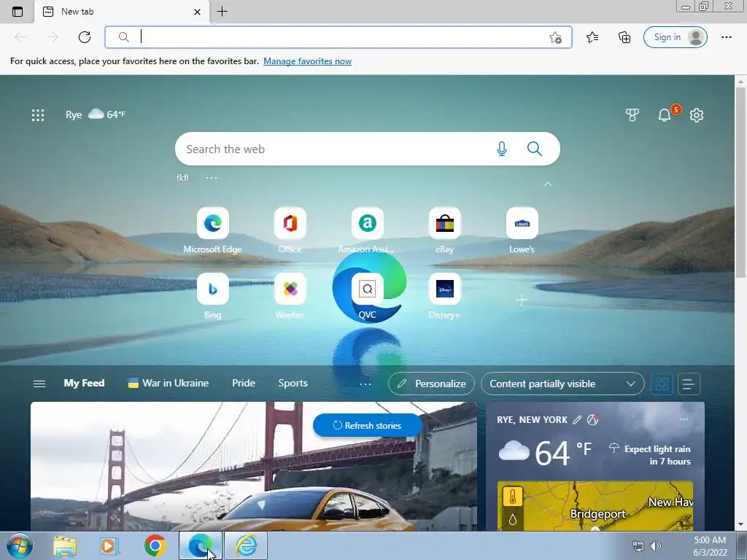This screenshot has width=747, height=560.
Task: Click the Refresh stories button
Action: point(368,426)
